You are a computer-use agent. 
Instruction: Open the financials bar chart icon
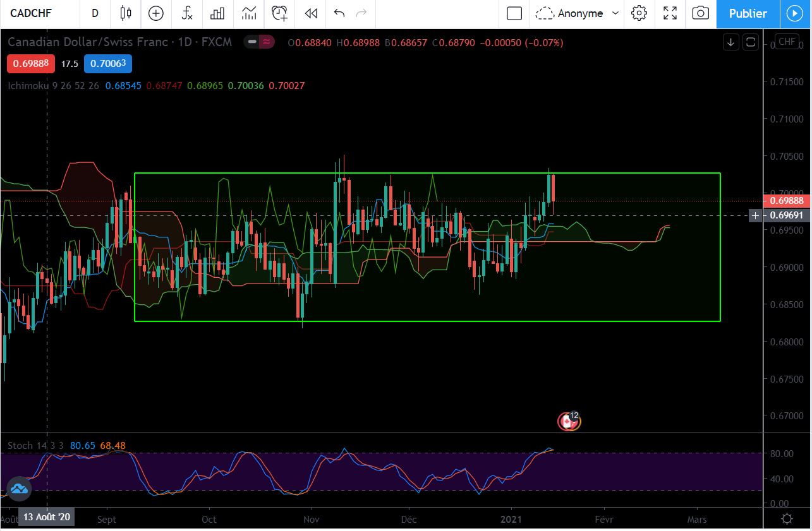(x=217, y=13)
